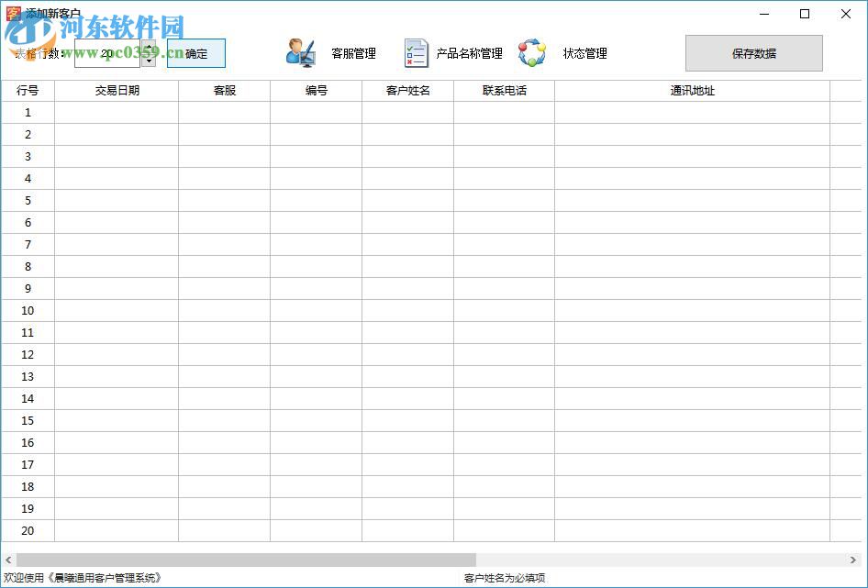Screen dimensions: 868x588
Task: Click the 表格行数 number input field
Action: [x=106, y=53]
